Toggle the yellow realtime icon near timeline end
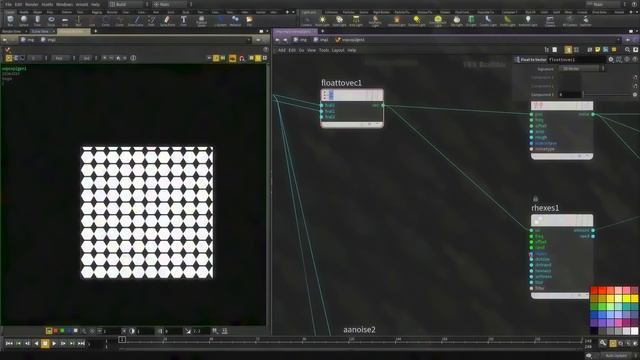640x360 pixels. (x=613, y=344)
